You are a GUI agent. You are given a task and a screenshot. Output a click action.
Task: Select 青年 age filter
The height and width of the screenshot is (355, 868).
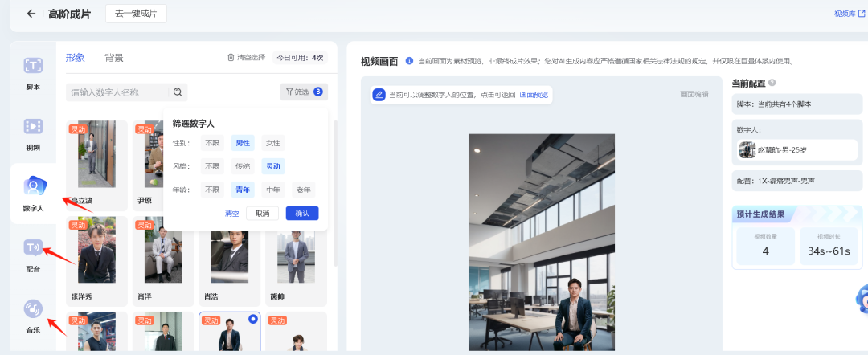pos(243,190)
